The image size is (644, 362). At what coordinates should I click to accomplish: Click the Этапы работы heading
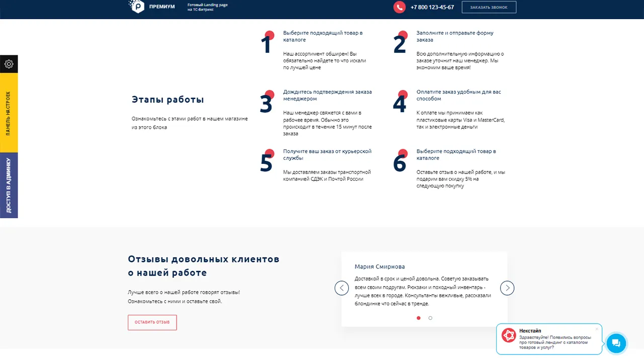pyautogui.click(x=168, y=100)
